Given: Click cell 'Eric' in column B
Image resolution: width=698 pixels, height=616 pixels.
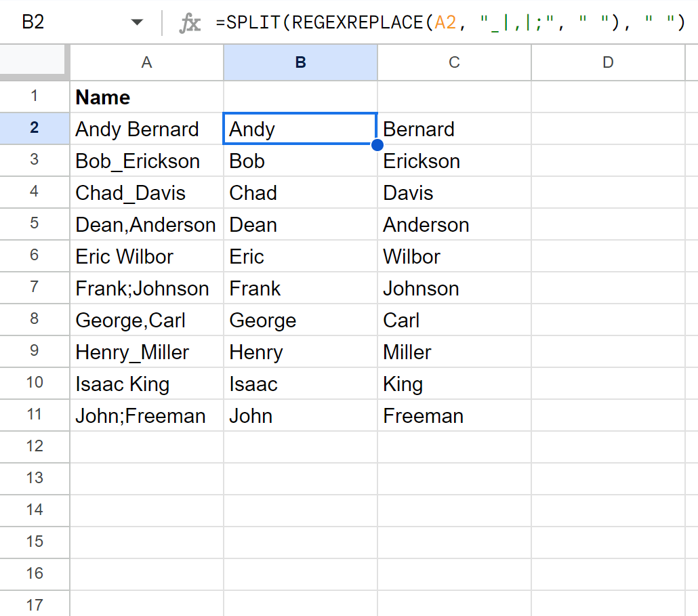Looking at the screenshot, I should click(300, 256).
